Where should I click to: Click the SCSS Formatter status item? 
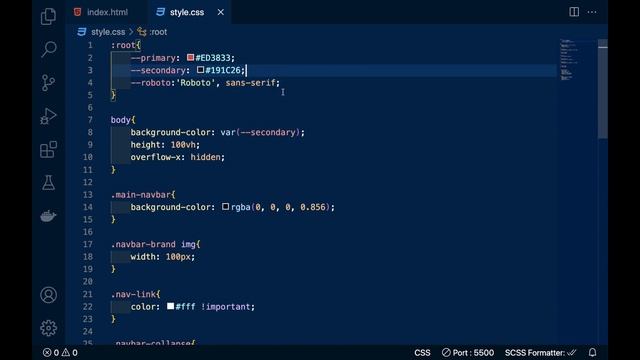pyautogui.click(x=540, y=353)
